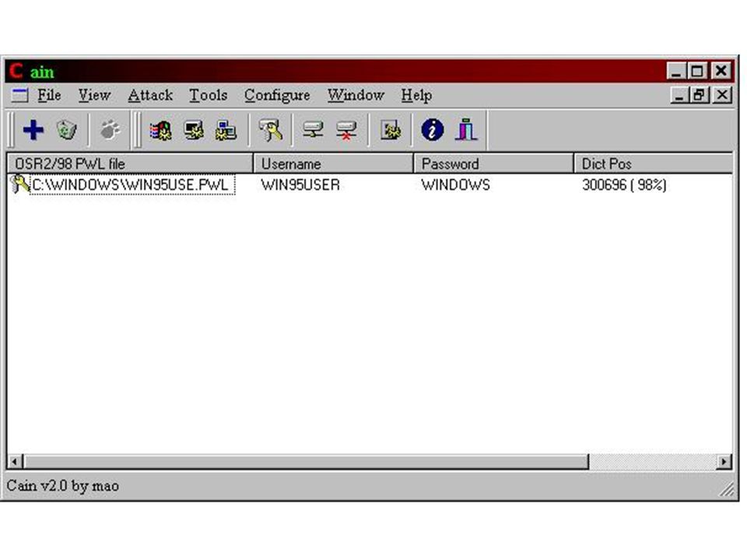Open the Help menu
The height and width of the screenshot is (560, 747).
tap(416, 96)
